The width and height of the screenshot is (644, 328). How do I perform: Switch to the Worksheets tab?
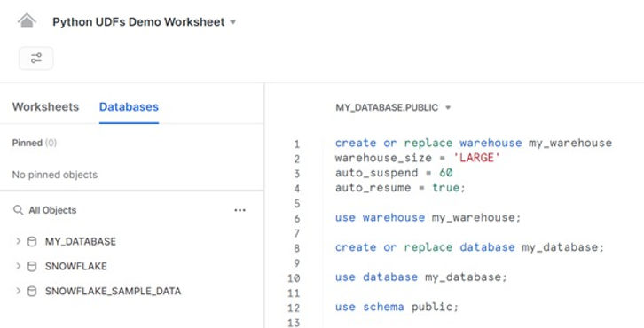point(45,106)
